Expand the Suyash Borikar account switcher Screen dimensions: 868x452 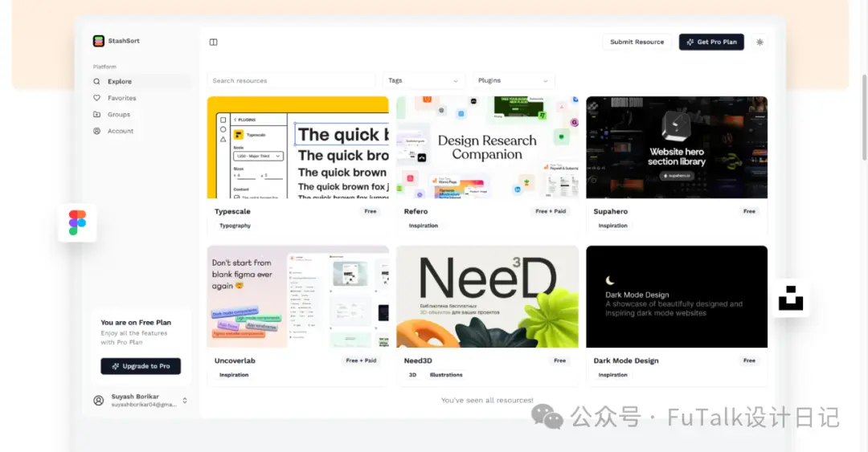tap(185, 401)
